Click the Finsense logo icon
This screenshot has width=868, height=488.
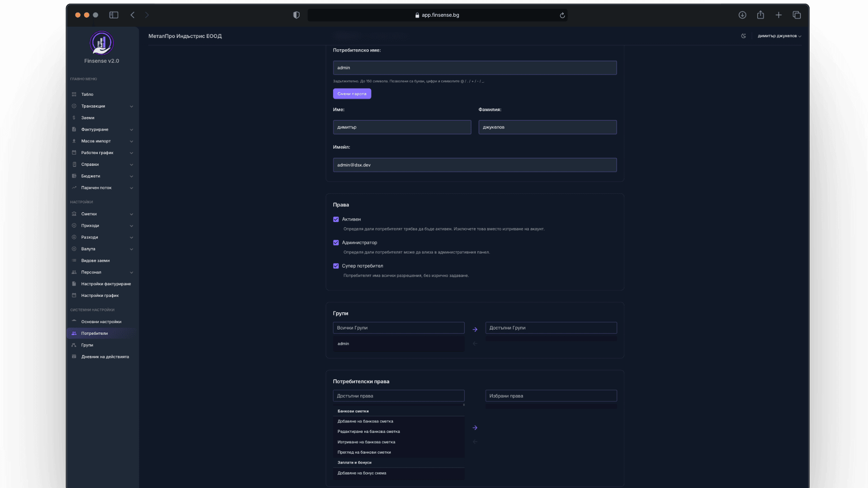(101, 43)
